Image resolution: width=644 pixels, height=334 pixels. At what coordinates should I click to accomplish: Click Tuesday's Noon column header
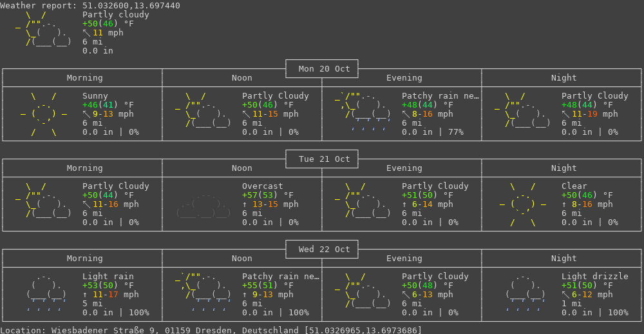click(242, 168)
